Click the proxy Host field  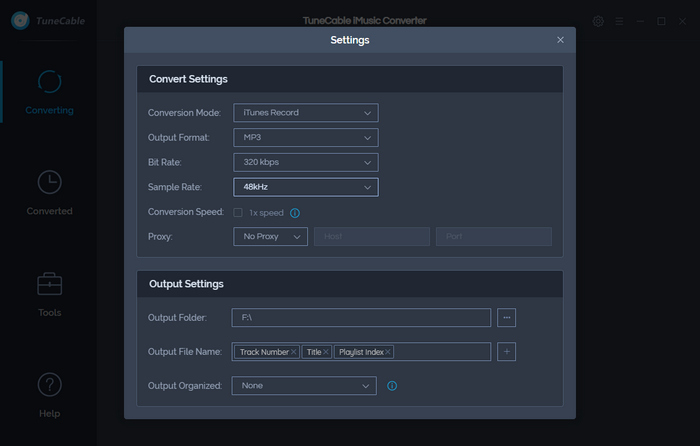[x=372, y=237]
